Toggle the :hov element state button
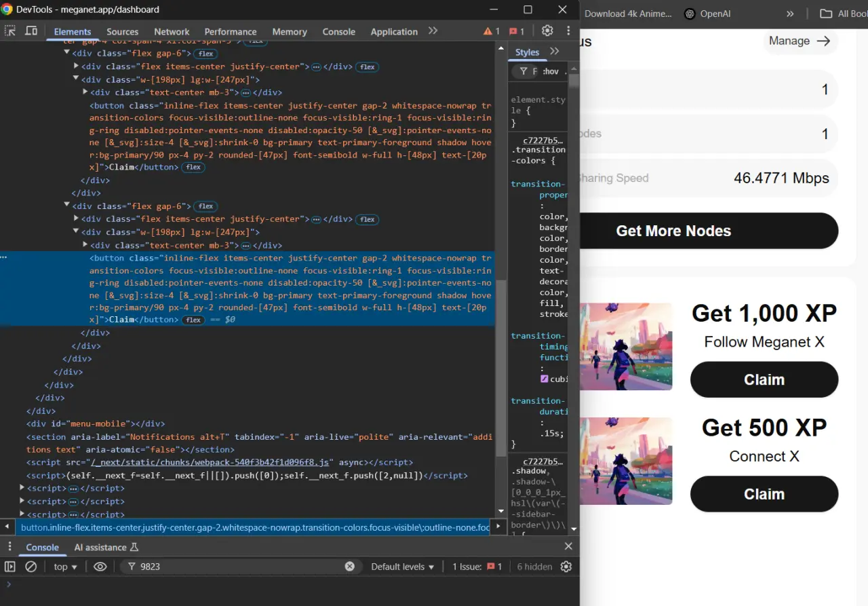 coord(551,71)
